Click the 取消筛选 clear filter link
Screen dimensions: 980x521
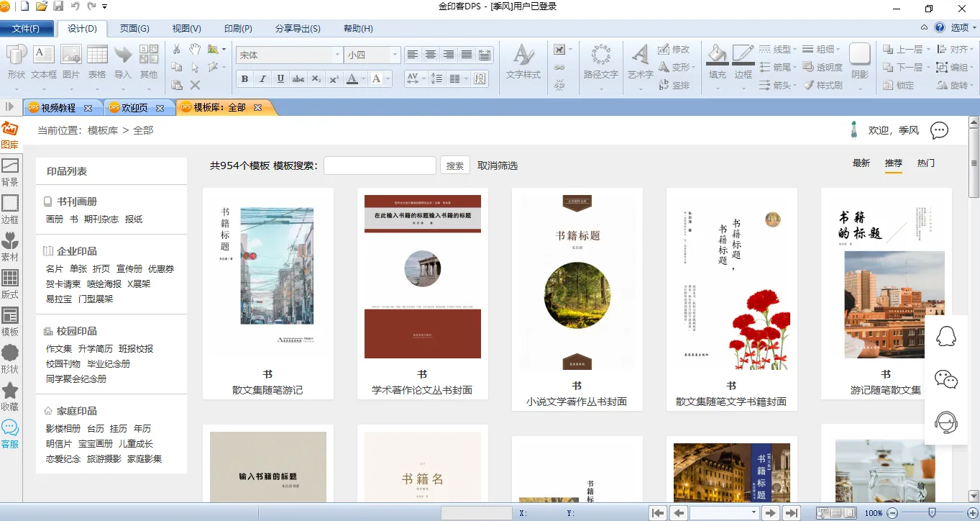498,166
